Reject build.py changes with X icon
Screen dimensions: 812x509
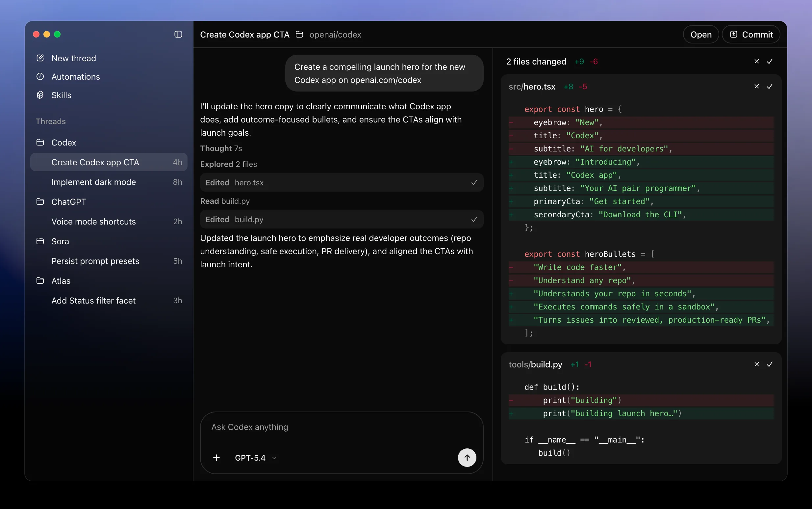tap(756, 364)
